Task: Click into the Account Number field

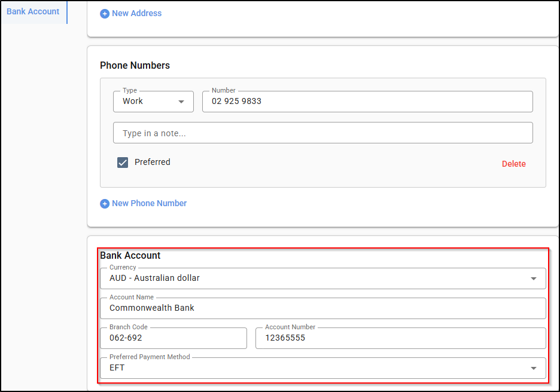Action: pos(400,338)
